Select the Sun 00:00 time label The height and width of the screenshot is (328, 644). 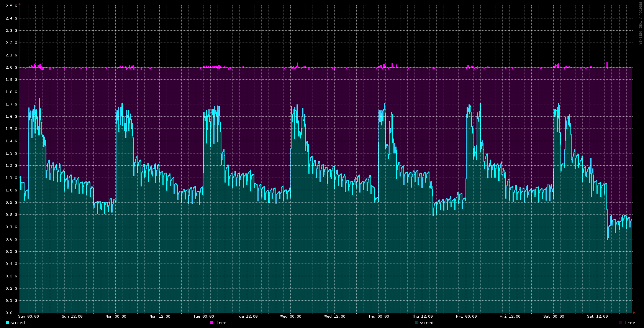[x=28, y=316]
